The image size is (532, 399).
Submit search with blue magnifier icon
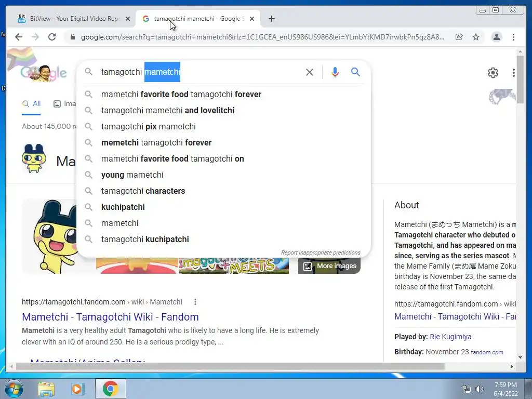[355, 72]
